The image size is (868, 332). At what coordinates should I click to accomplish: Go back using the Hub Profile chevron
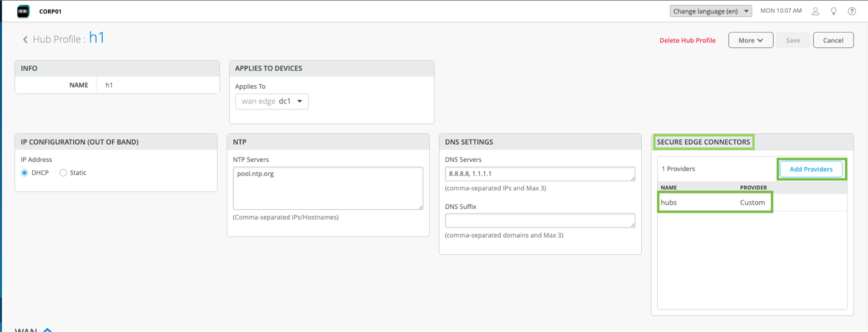pos(26,40)
